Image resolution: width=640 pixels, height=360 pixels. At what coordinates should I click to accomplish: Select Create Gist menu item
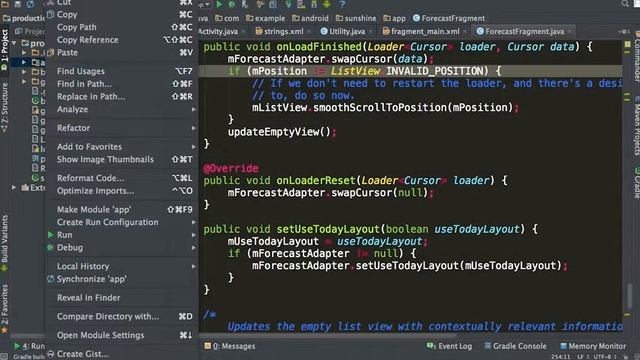pyautogui.click(x=122, y=354)
